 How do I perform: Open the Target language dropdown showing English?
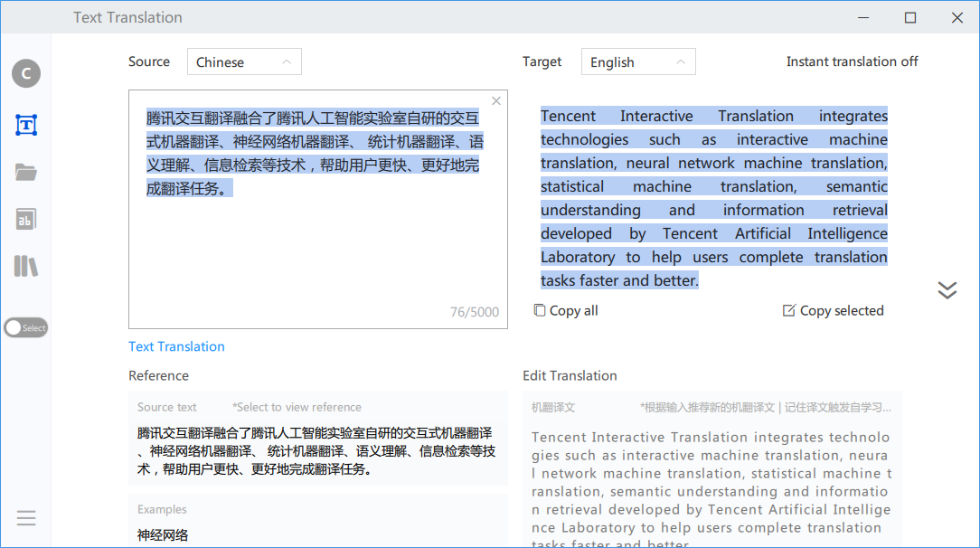638,61
